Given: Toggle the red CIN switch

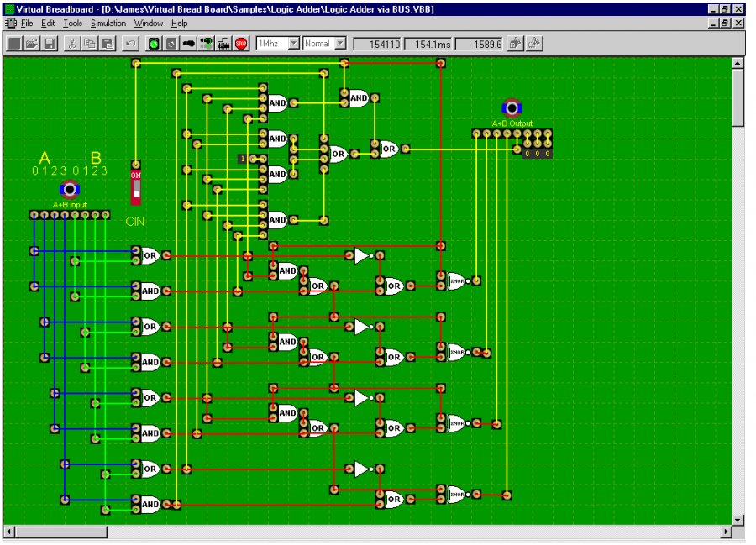Looking at the screenshot, I should (x=136, y=187).
